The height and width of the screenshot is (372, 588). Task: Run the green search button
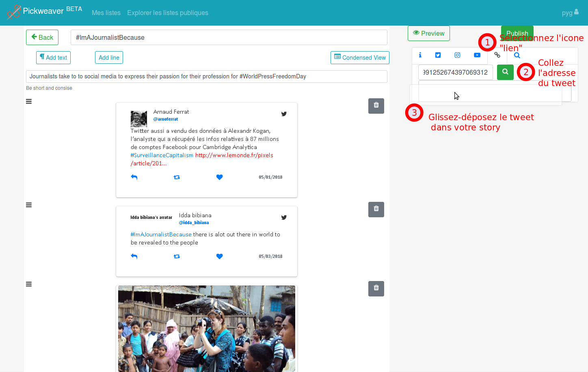tap(505, 72)
